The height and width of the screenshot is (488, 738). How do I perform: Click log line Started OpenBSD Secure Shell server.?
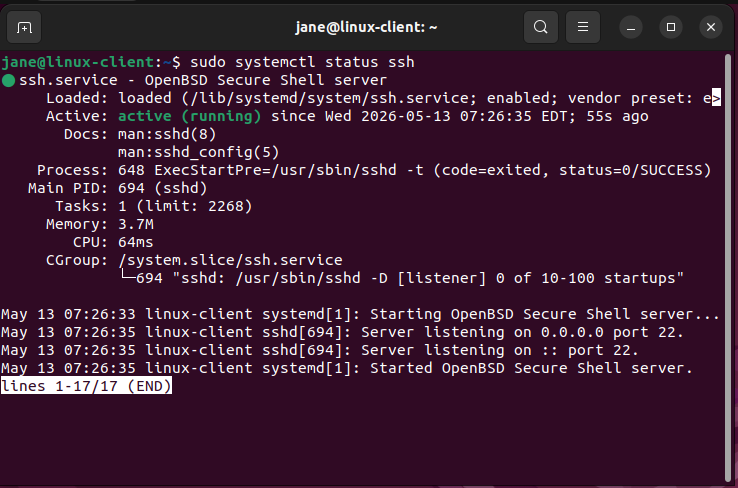pyautogui.click(x=347, y=368)
